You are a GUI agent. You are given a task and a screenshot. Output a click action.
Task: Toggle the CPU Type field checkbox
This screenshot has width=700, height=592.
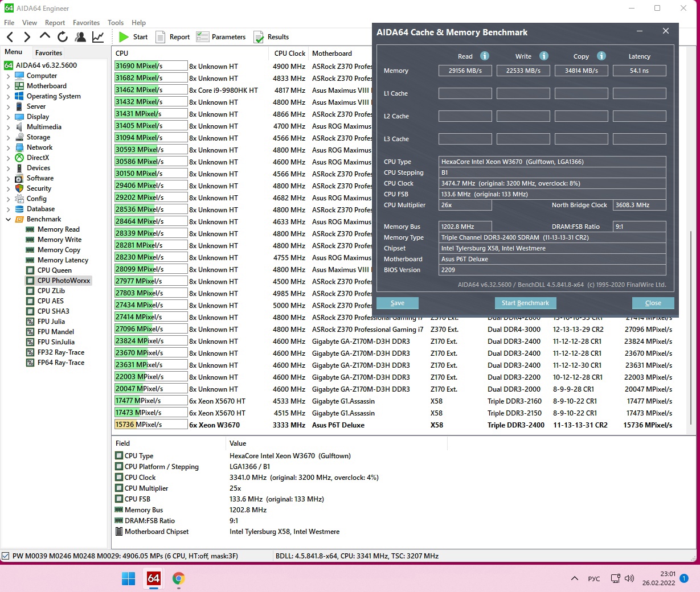(119, 456)
